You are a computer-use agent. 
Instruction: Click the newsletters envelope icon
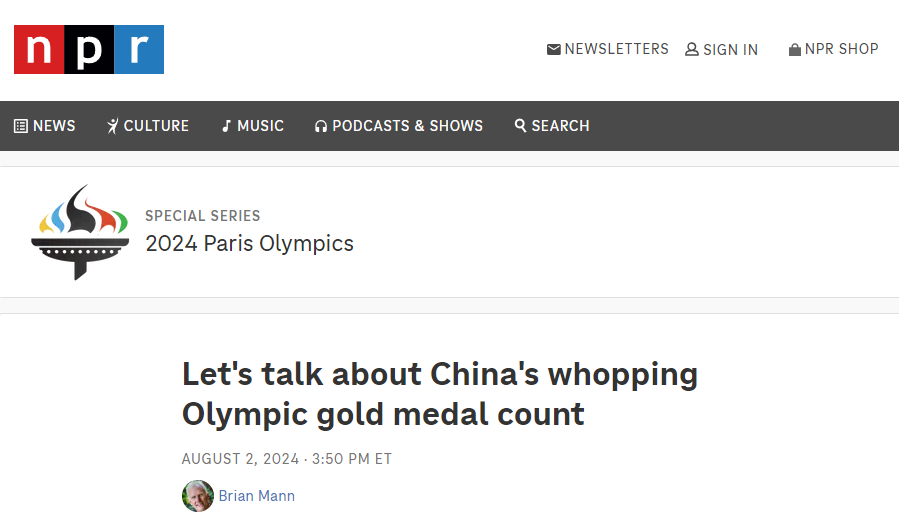553,49
